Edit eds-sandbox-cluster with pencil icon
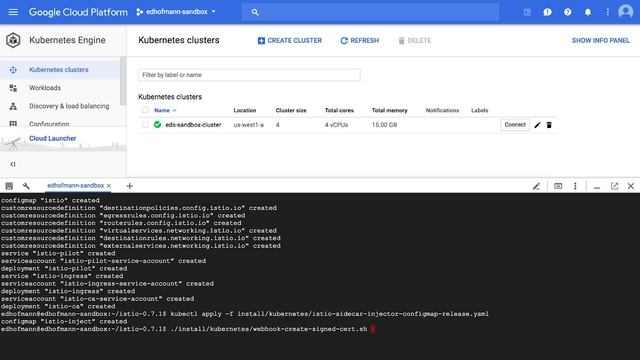640x360 pixels. [x=537, y=125]
